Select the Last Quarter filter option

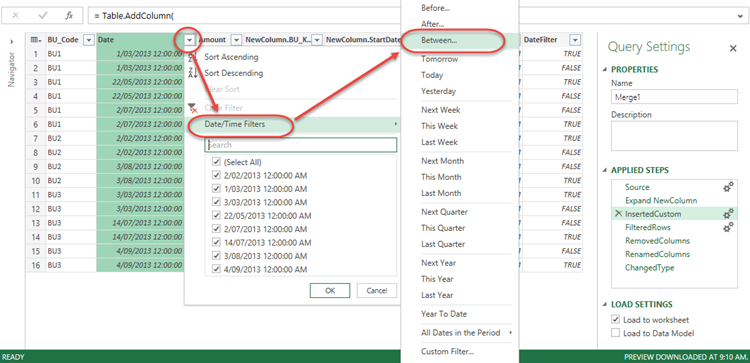(443, 244)
